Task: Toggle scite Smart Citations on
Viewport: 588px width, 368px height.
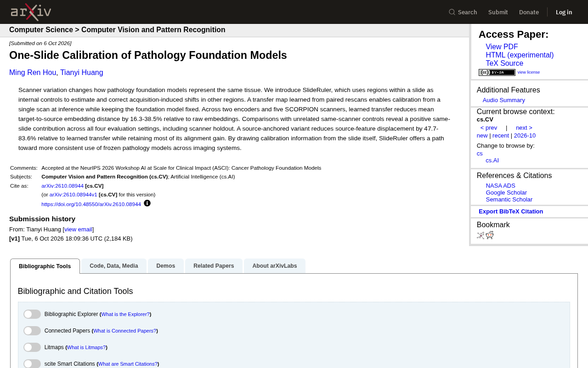Action: coord(32,364)
